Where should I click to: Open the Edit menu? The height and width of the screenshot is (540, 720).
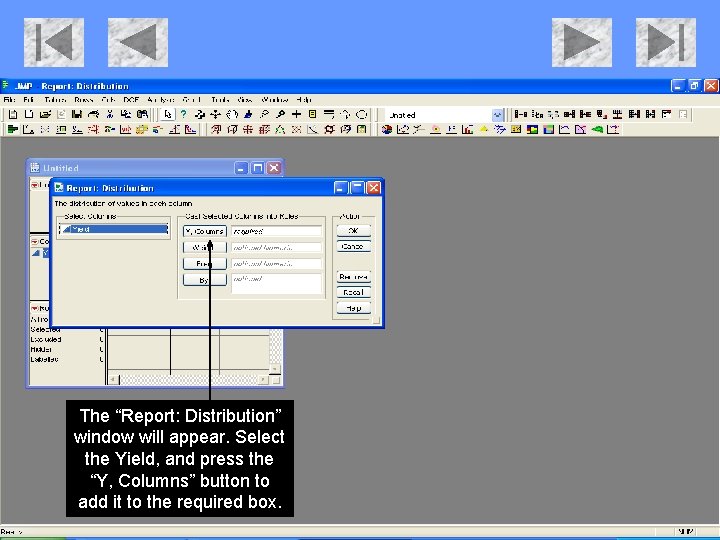coord(28,100)
